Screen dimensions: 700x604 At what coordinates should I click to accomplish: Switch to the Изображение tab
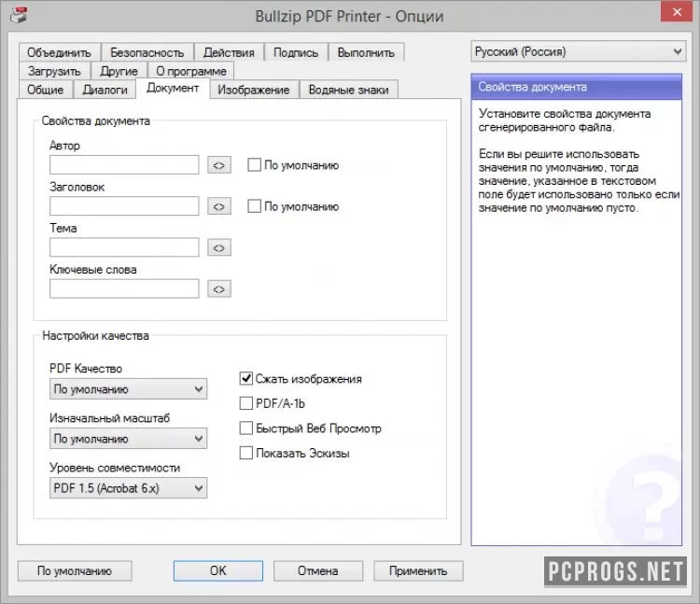254,90
